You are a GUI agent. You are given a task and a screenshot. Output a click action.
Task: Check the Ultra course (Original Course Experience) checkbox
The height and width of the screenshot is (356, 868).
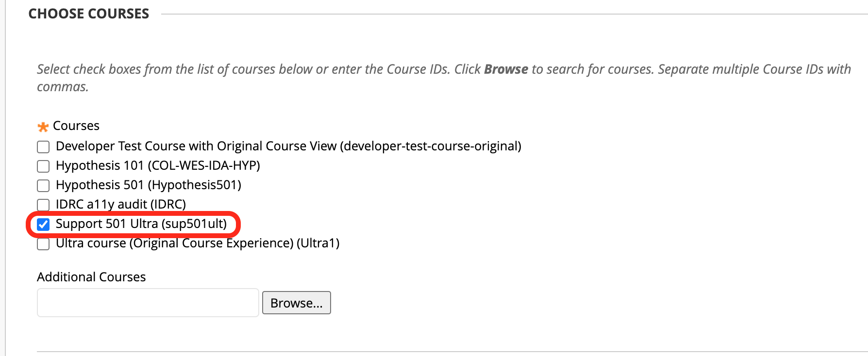tap(43, 243)
